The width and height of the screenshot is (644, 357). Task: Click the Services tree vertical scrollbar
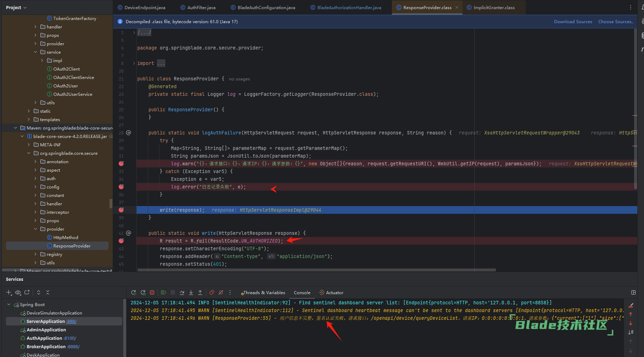click(x=124, y=328)
